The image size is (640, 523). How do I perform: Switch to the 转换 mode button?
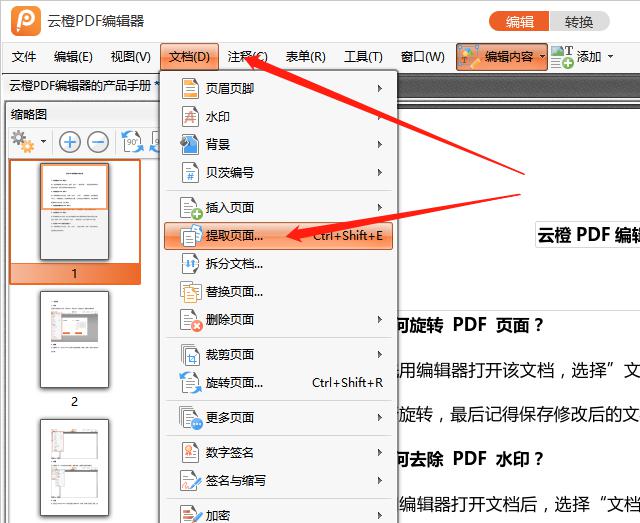pos(579,22)
